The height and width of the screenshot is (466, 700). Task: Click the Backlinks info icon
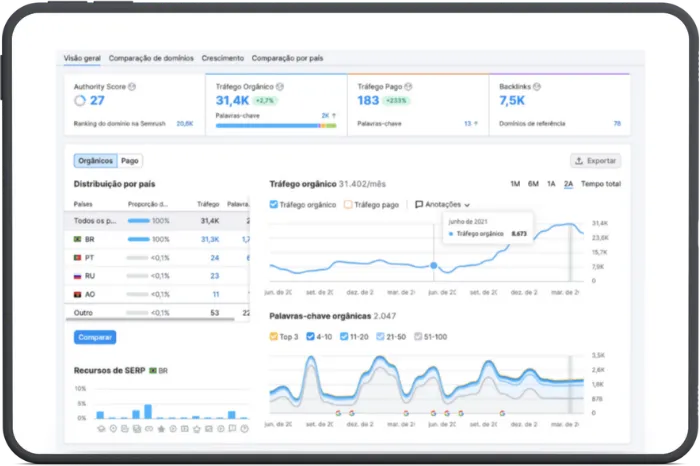coord(537,87)
